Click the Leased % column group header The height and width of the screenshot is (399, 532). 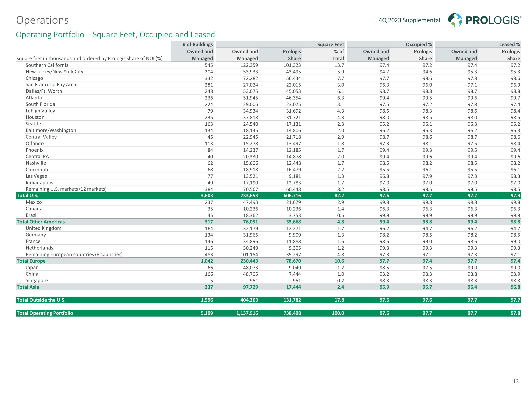point(509,45)
